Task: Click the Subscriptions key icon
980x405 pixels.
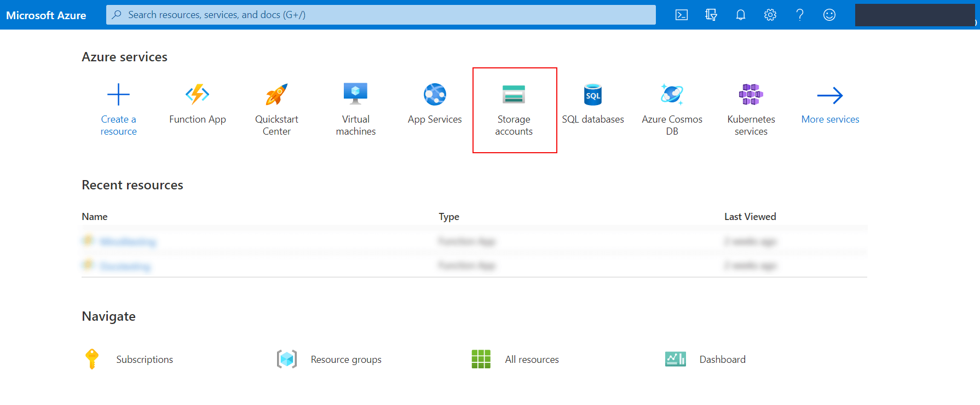Action: click(x=92, y=359)
